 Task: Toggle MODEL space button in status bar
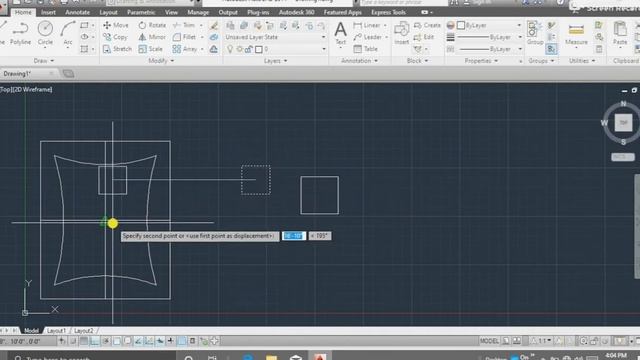pyautogui.click(x=489, y=341)
